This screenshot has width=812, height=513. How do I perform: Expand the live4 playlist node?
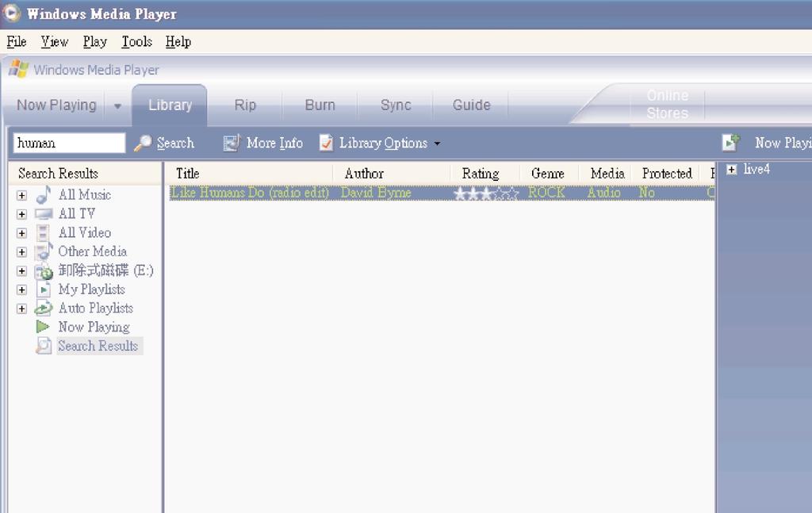point(732,169)
